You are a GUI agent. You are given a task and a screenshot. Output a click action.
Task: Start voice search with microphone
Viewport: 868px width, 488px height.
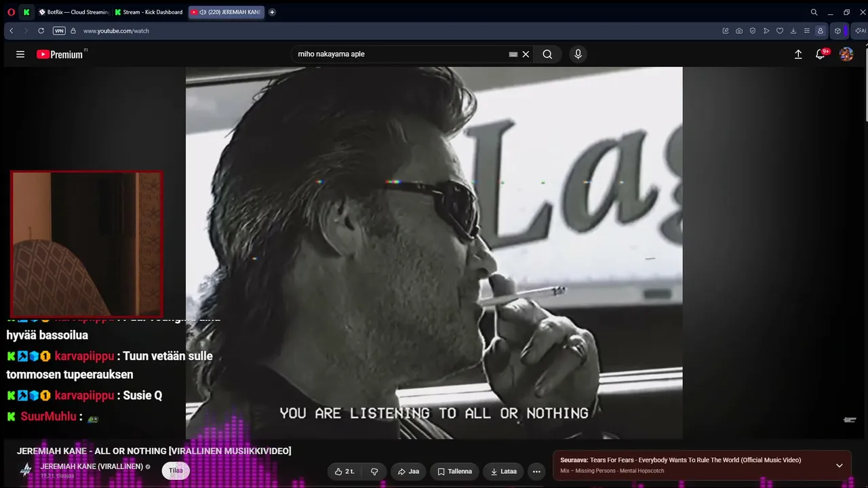pyautogui.click(x=578, y=54)
